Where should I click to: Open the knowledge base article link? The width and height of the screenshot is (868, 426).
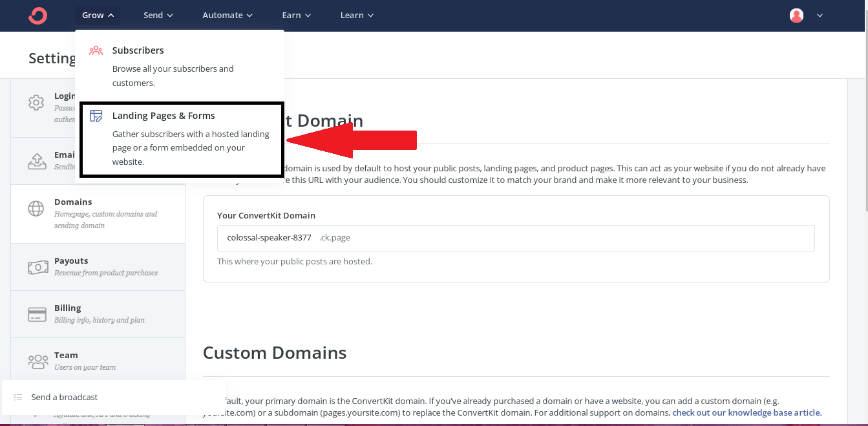pyautogui.click(x=746, y=412)
